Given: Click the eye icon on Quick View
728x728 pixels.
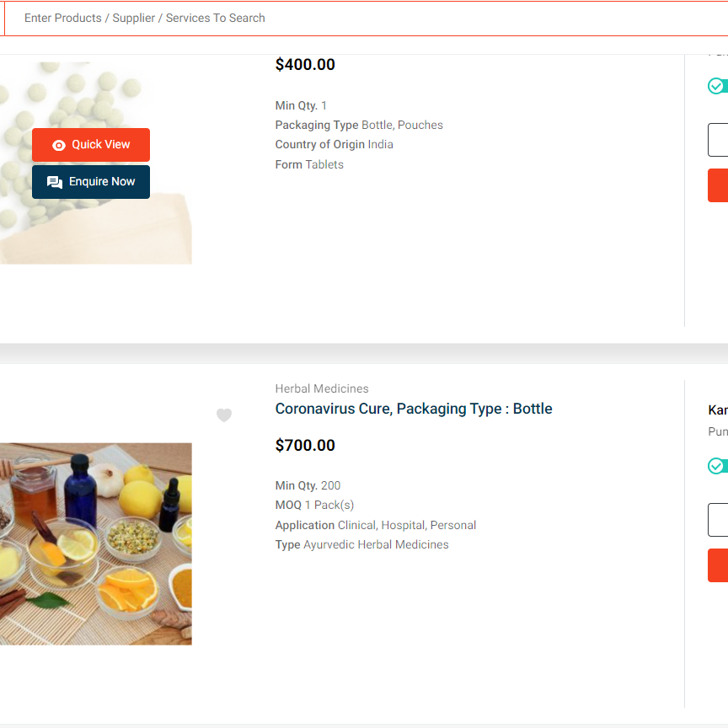Looking at the screenshot, I should click(58, 145).
